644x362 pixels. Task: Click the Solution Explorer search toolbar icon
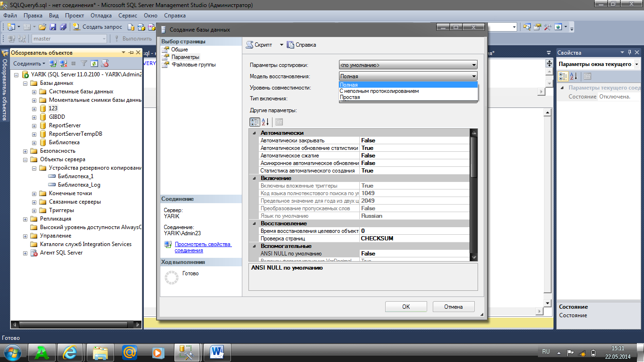527,27
